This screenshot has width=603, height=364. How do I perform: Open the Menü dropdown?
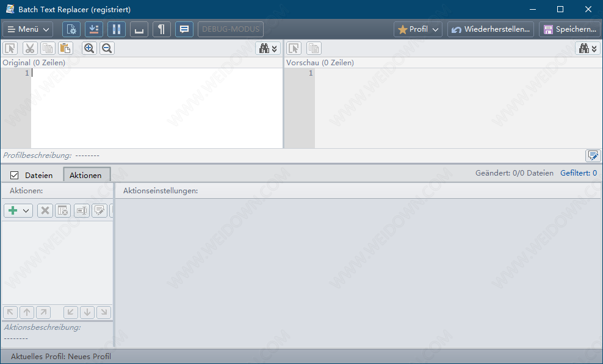point(27,29)
